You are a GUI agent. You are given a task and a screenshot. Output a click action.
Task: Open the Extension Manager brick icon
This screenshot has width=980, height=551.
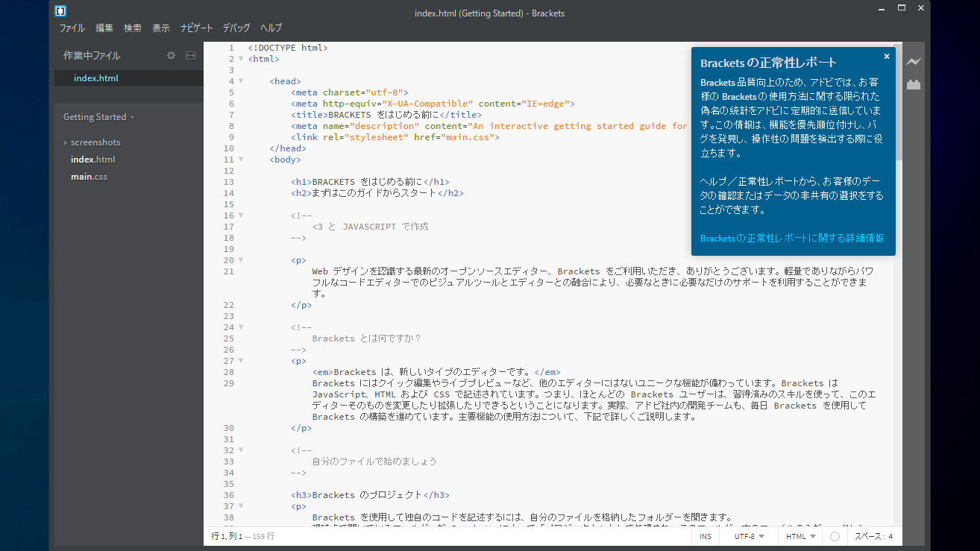pyautogui.click(x=914, y=85)
